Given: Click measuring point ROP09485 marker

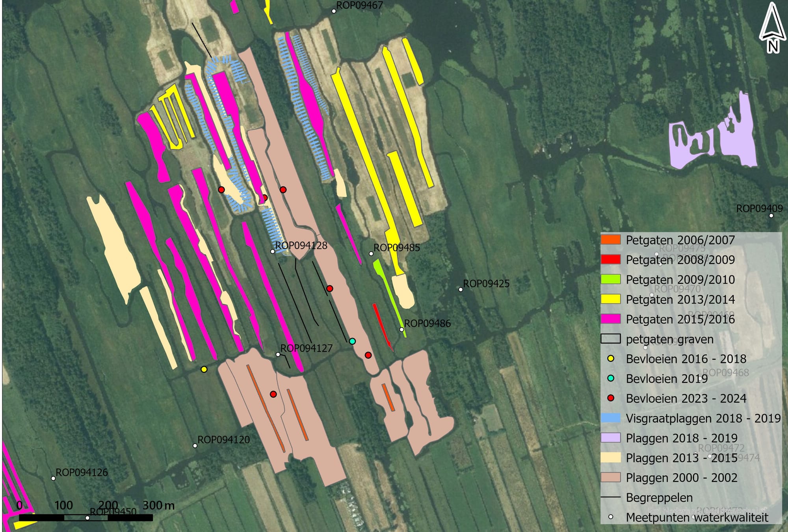Looking at the screenshot, I should click(x=371, y=254).
